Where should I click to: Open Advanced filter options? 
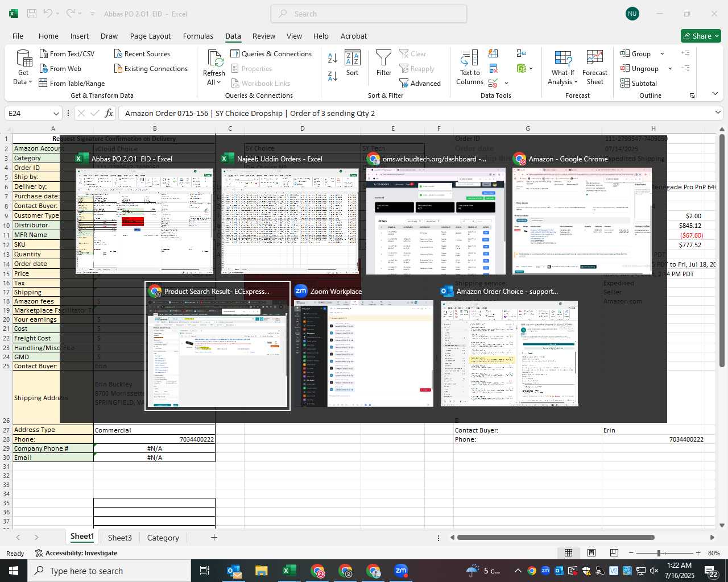[x=420, y=83]
